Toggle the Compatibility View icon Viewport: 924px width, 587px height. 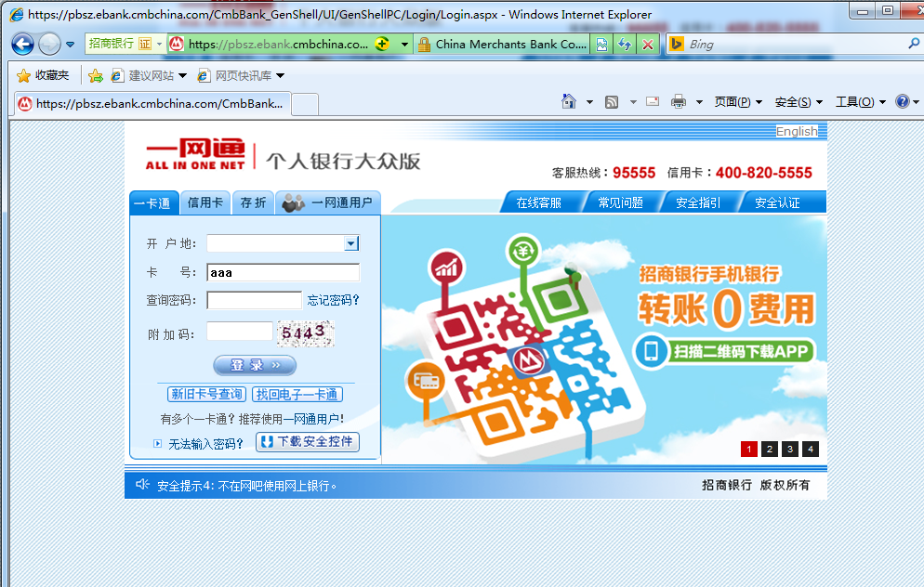pos(601,45)
